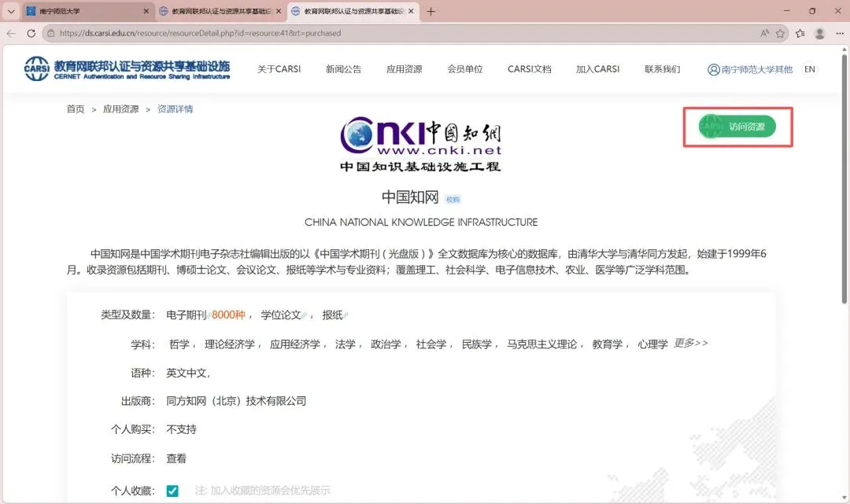Click the page vertical scrollbar thumb

[x=844, y=178]
